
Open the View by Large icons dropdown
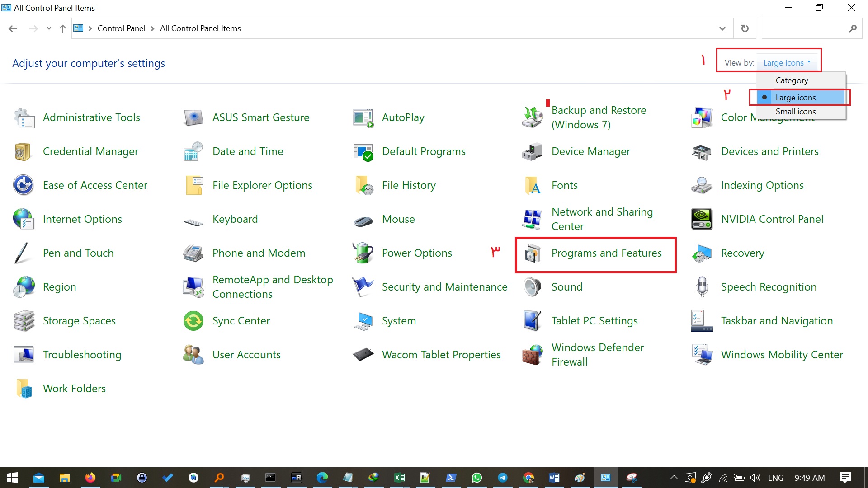(787, 63)
